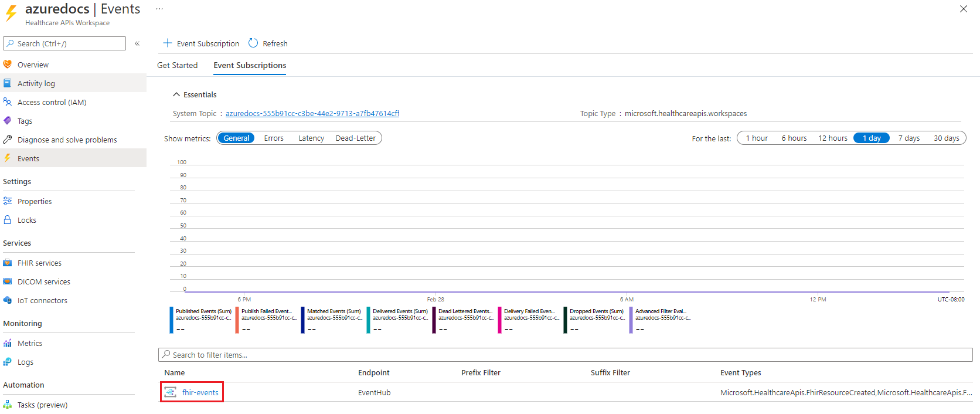
Task: Click the azuredocs lightning bolt header icon
Action: pos(11,13)
